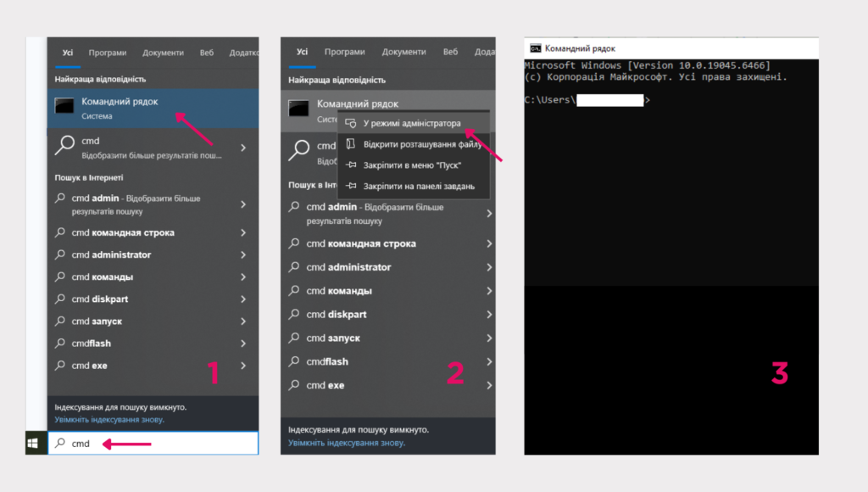Open Програми tab in second panel

tap(344, 52)
